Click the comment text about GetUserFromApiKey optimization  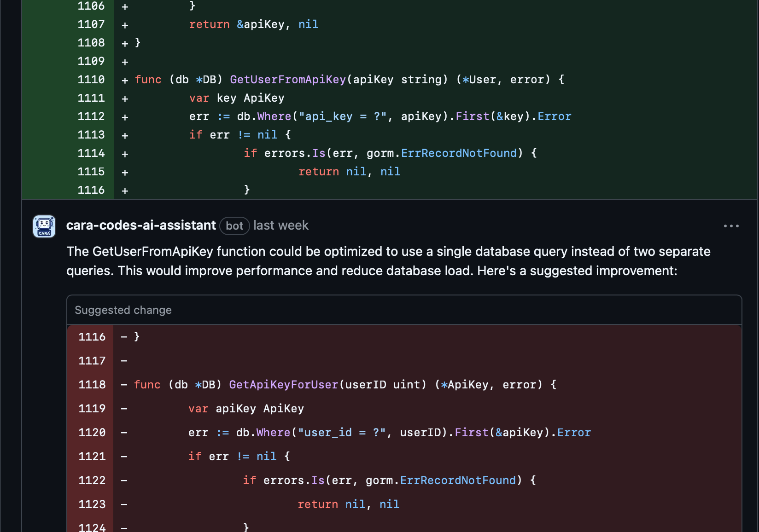[x=388, y=261]
